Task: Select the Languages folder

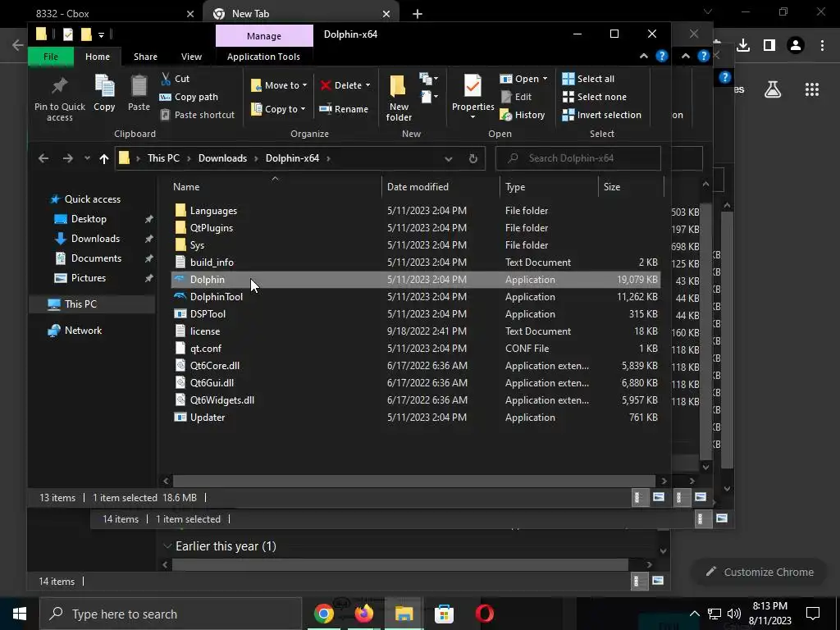Action: pos(415,211)
